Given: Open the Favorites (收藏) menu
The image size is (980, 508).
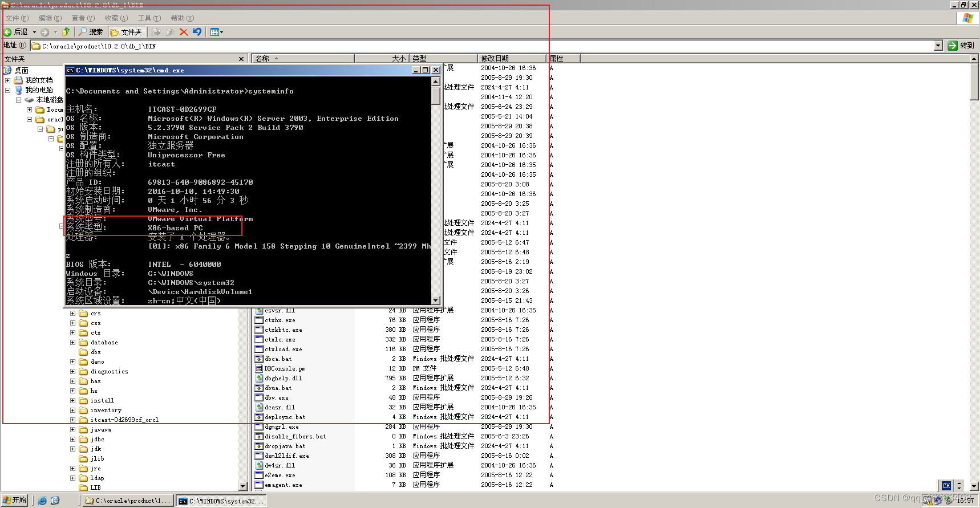Looking at the screenshot, I should click(x=116, y=18).
